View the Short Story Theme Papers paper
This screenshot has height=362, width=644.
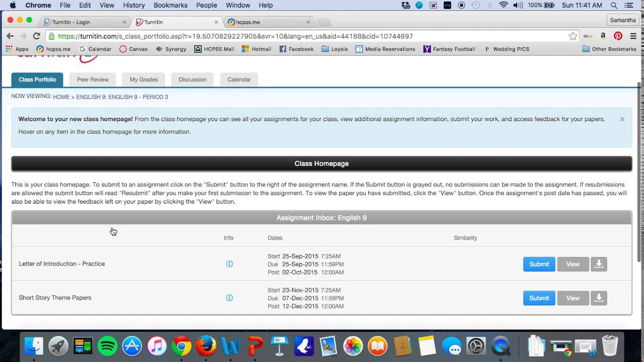tap(573, 298)
